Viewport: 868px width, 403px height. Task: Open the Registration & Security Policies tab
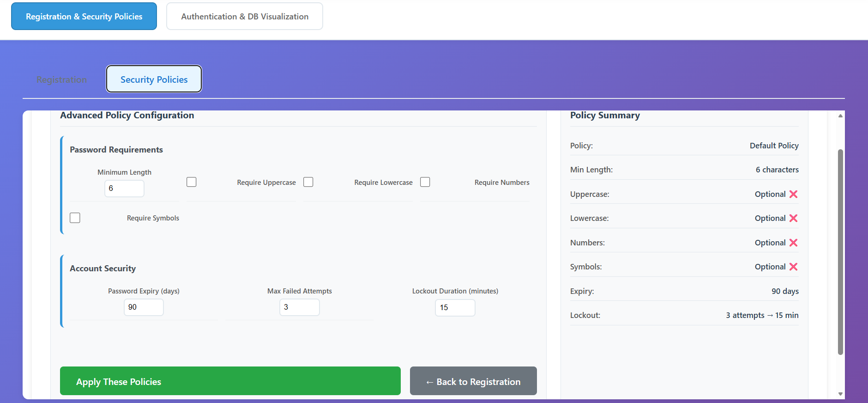click(84, 17)
